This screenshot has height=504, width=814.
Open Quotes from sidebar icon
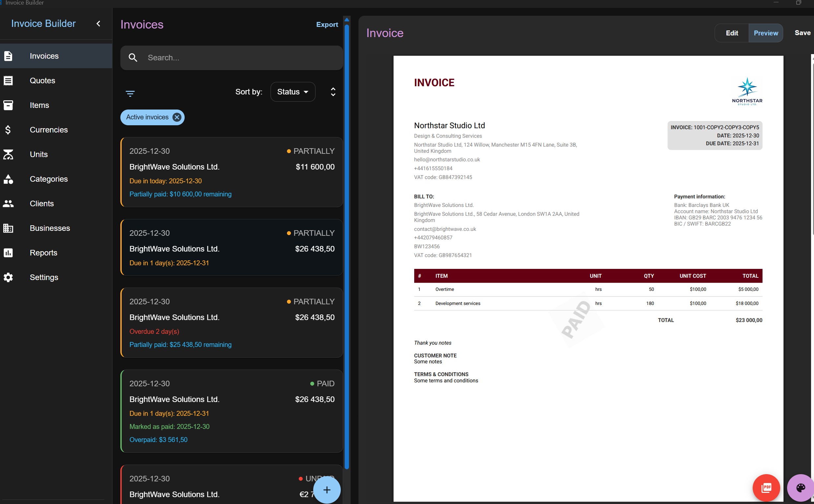[x=8, y=81]
